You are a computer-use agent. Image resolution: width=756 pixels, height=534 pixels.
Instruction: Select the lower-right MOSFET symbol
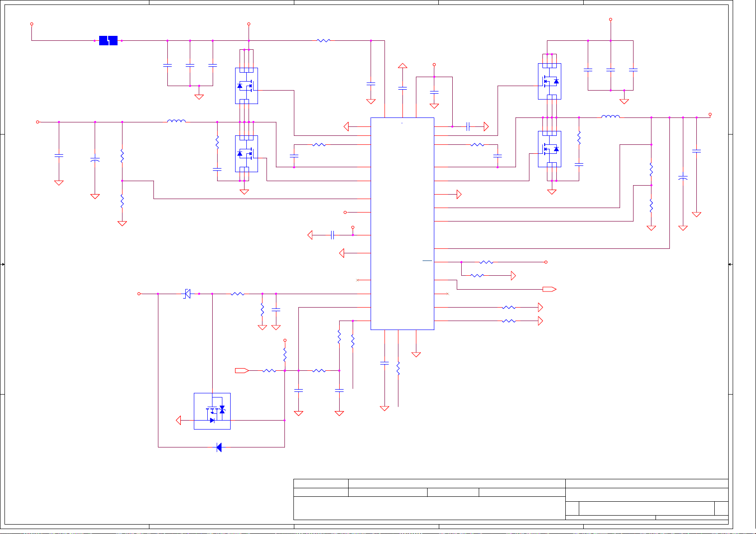coord(550,149)
